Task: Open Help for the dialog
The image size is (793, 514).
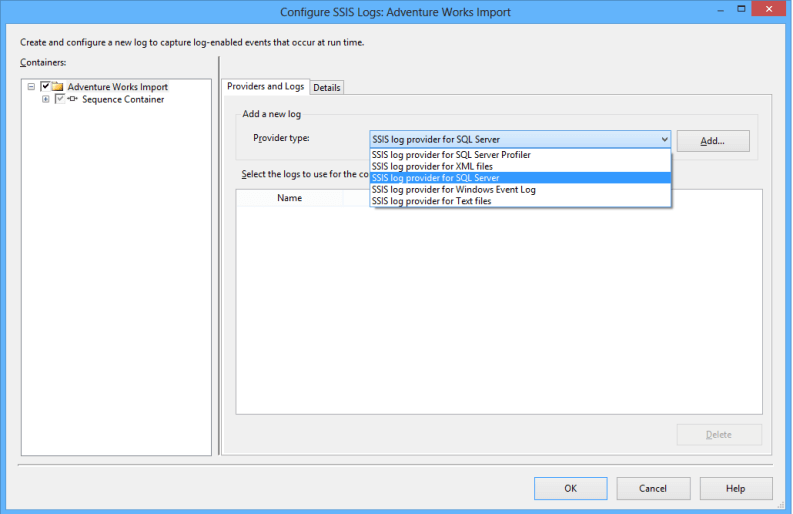Action: pyautogui.click(x=736, y=488)
